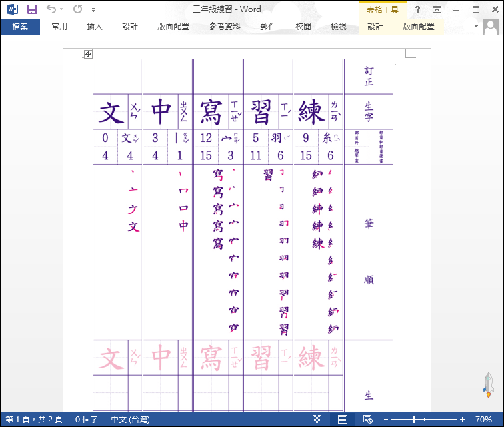Click the Redo/Repeat icon

77,9
